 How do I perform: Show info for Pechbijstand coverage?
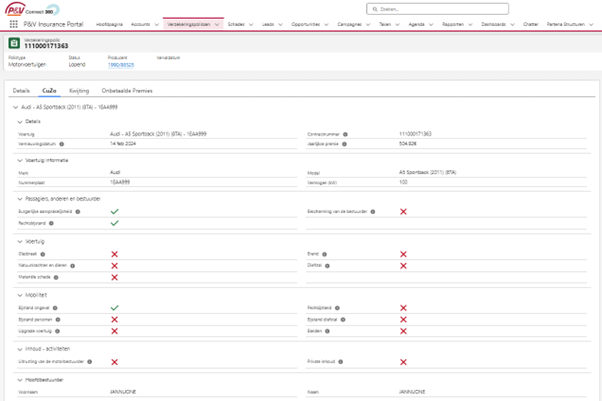337,308
